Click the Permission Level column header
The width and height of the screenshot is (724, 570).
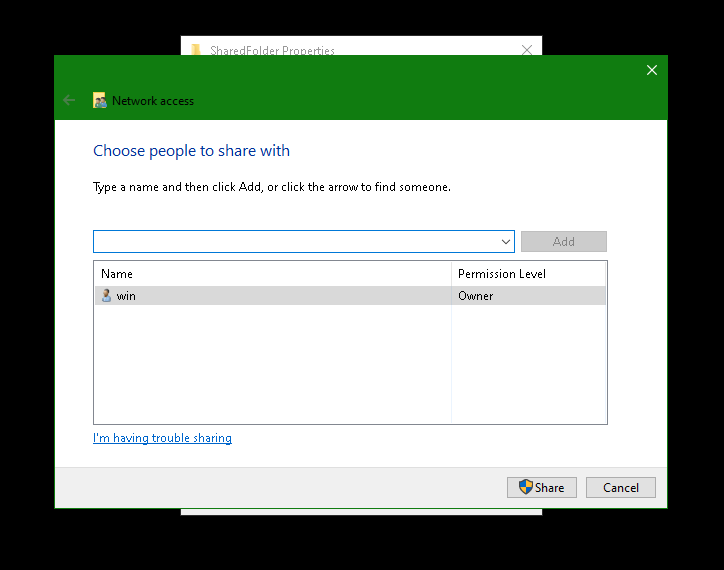point(502,274)
